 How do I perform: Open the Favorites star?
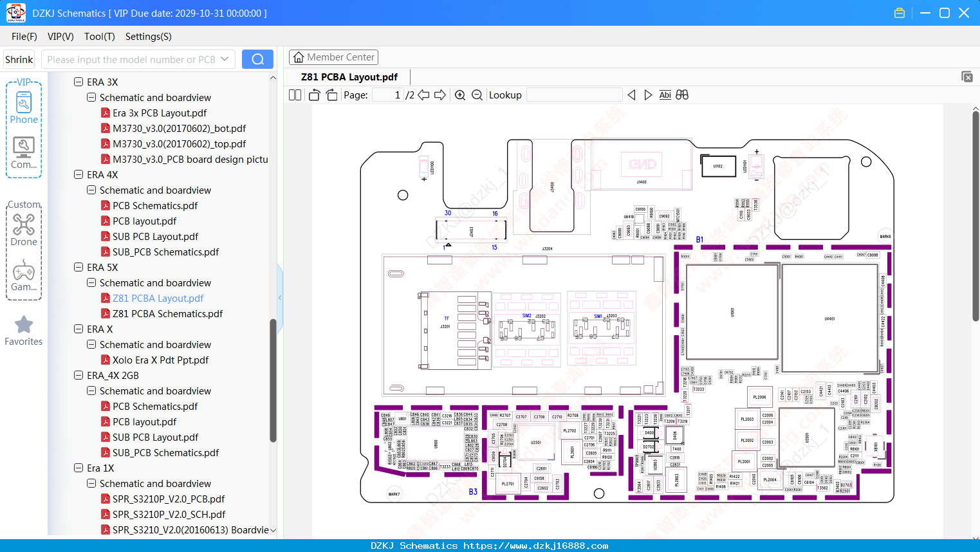24,331
